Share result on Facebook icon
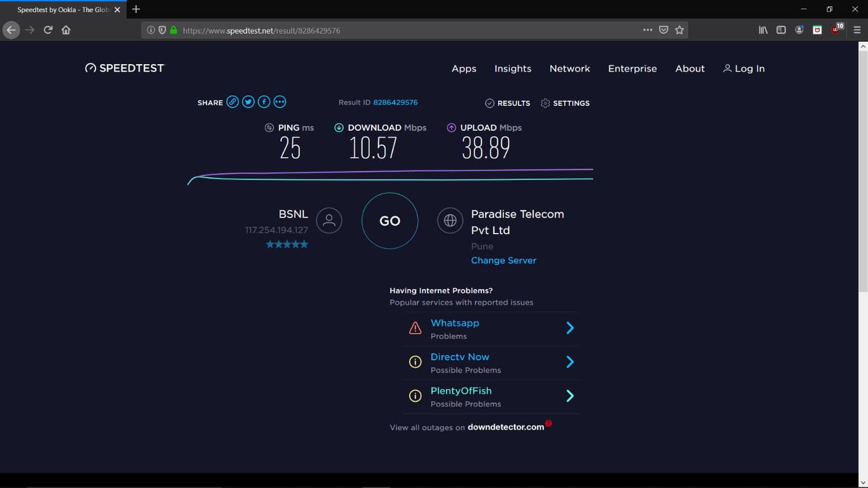This screenshot has width=868, height=488. pyautogui.click(x=264, y=102)
